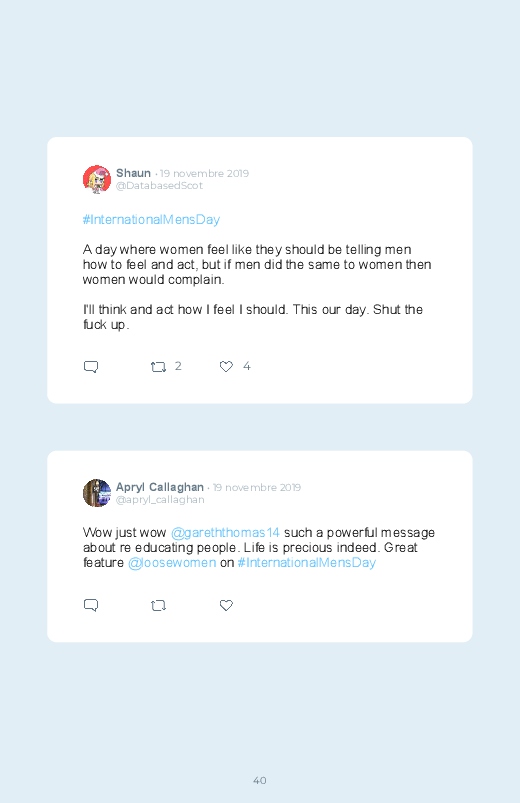The image size is (520, 803).
Task: Click Shaun's tweet date 19 novembre 2019
Action: tap(204, 173)
